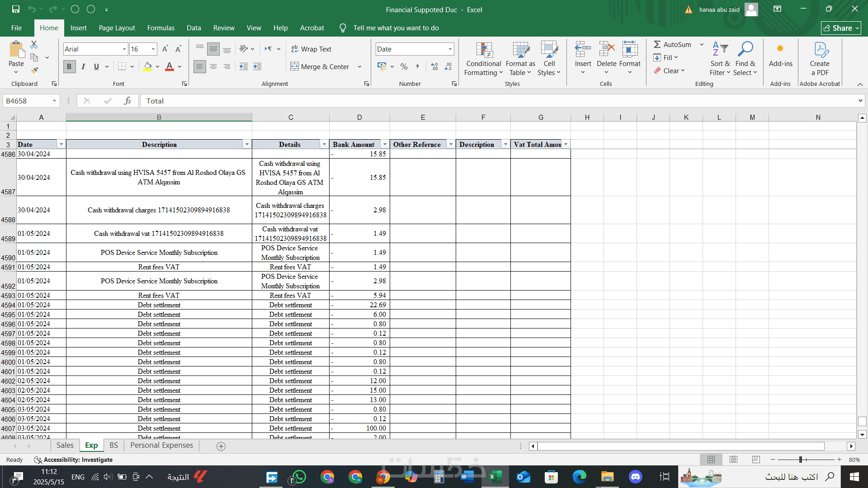Click Accessibility: Investigate in status bar

[78, 460]
